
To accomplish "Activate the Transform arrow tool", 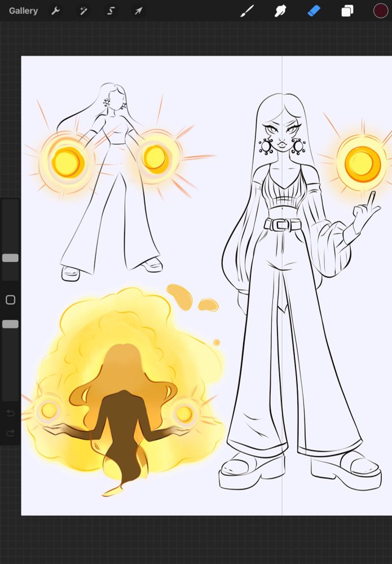I will (x=138, y=11).
